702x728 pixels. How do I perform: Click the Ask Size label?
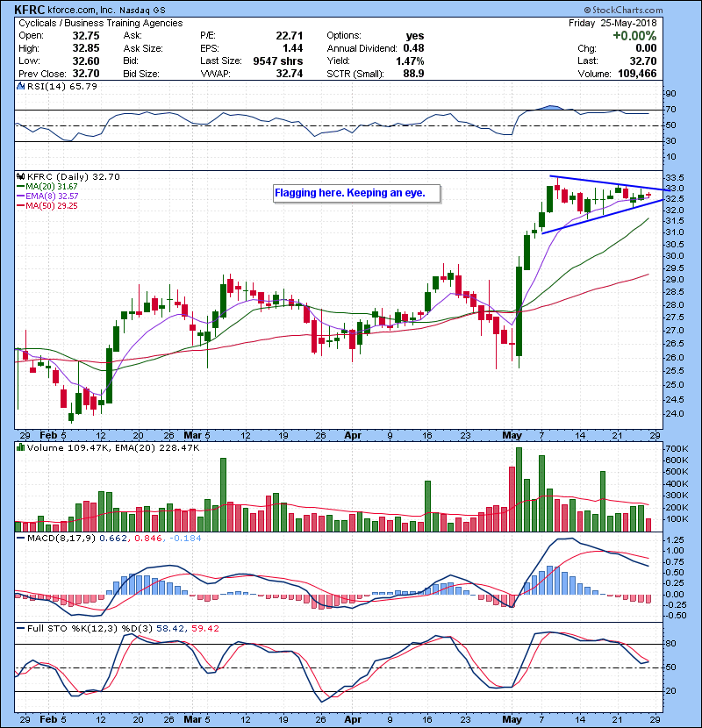[x=143, y=48]
